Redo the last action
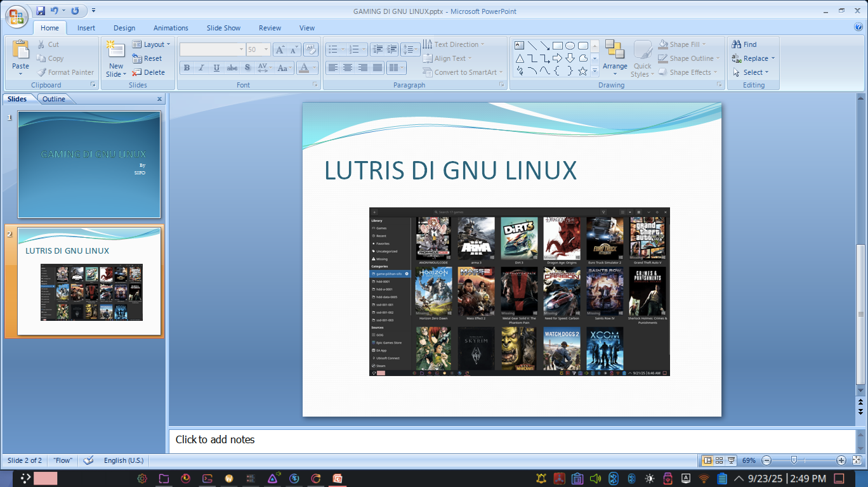 75,11
